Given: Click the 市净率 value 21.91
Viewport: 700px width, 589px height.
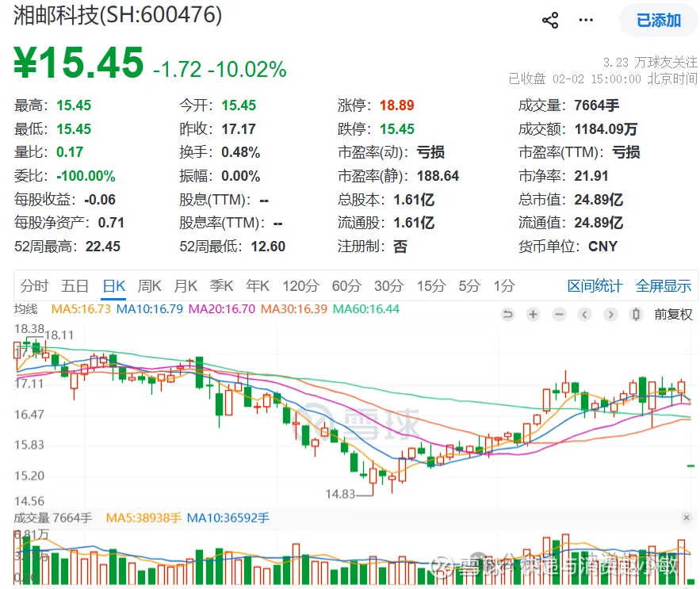Looking at the screenshot, I should pyautogui.click(x=591, y=176).
